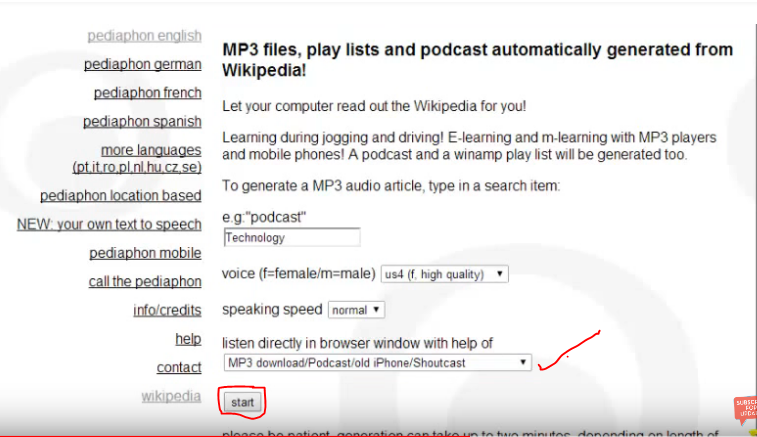Expand the voice selection dropdown
The height and width of the screenshot is (437, 757).
(444, 274)
